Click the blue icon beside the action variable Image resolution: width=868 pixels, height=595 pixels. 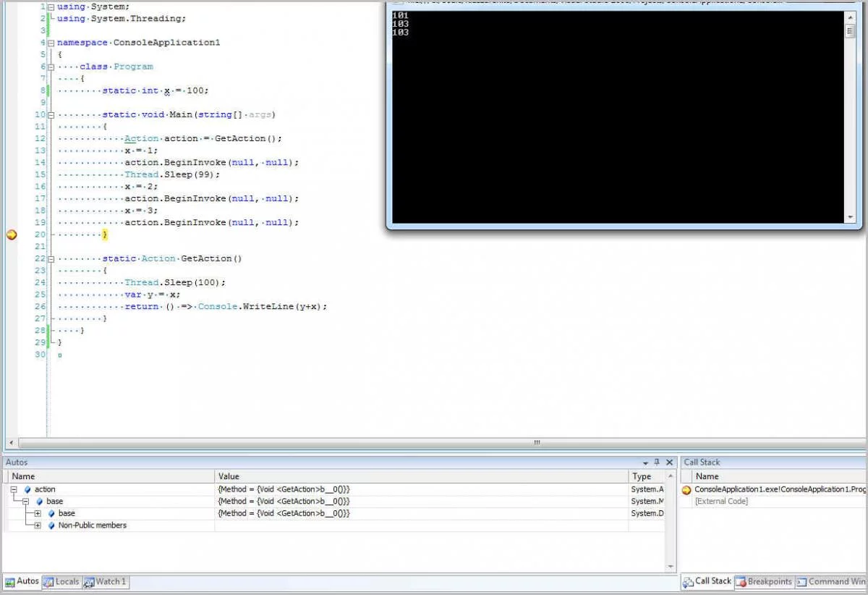click(x=27, y=490)
